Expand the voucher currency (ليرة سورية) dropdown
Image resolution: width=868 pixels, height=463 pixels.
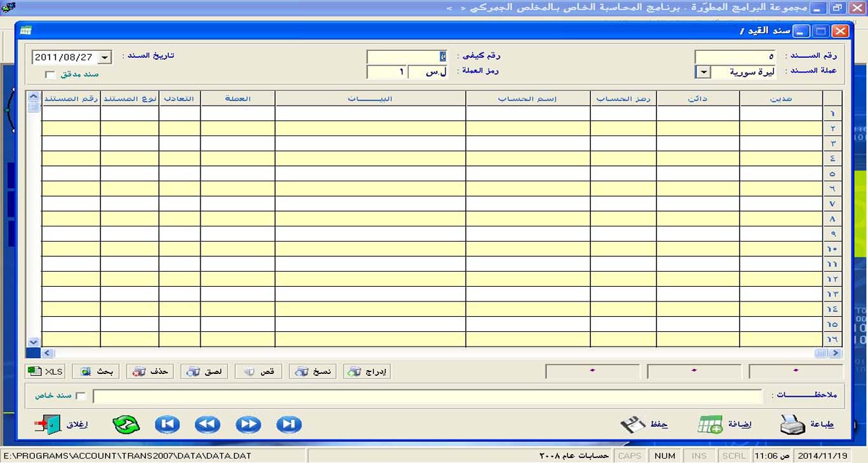coord(703,72)
